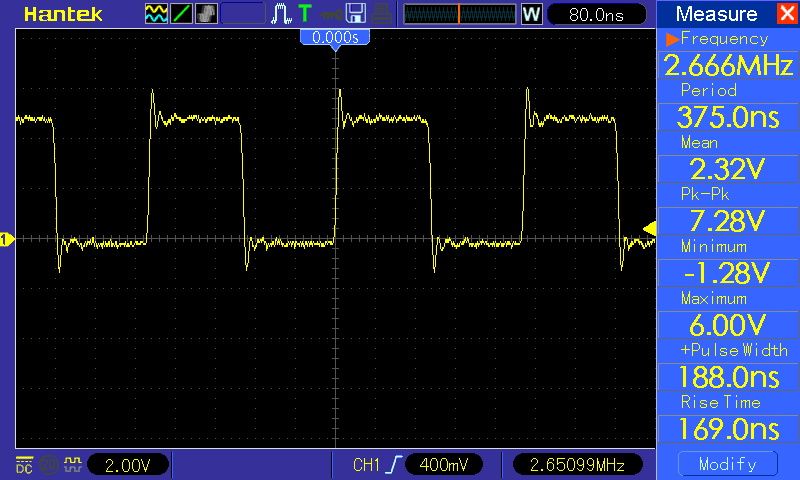The width and height of the screenshot is (800, 480).
Task: Click the key lock icon in toolbar
Action: tap(331, 14)
